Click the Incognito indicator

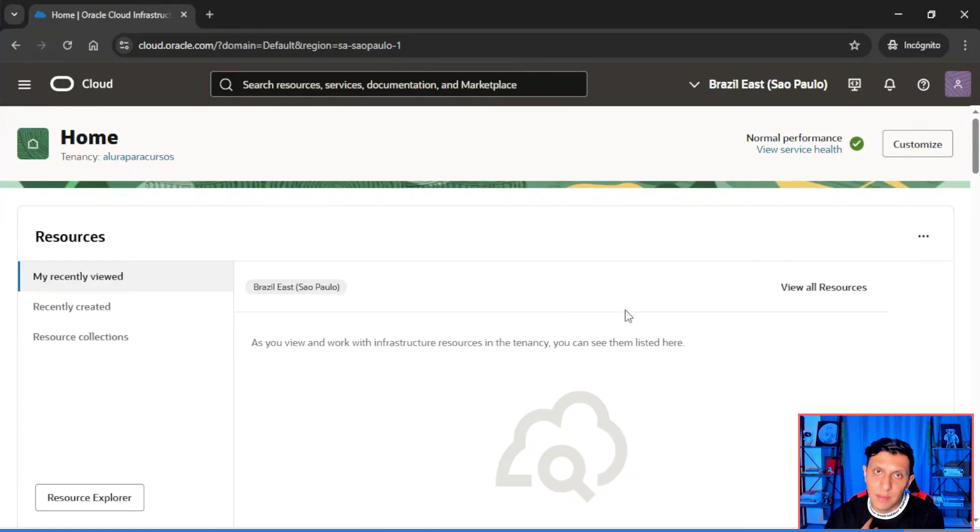pyautogui.click(x=914, y=45)
